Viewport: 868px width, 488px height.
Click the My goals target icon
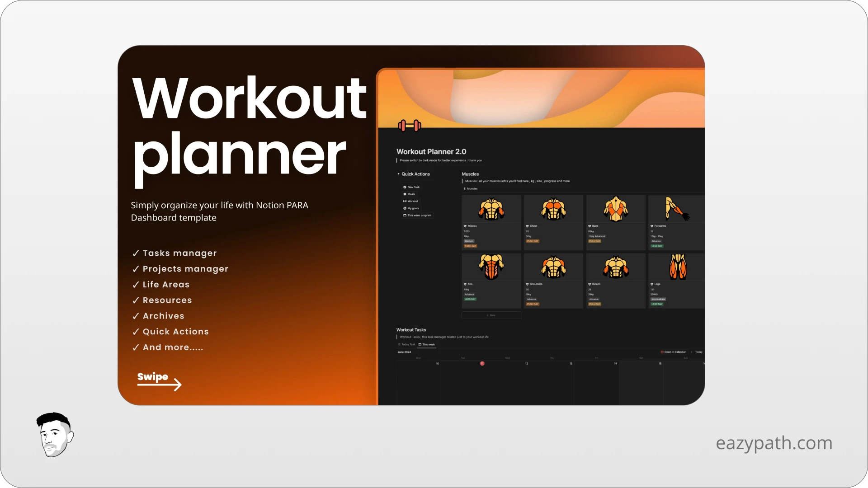pyautogui.click(x=405, y=208)
